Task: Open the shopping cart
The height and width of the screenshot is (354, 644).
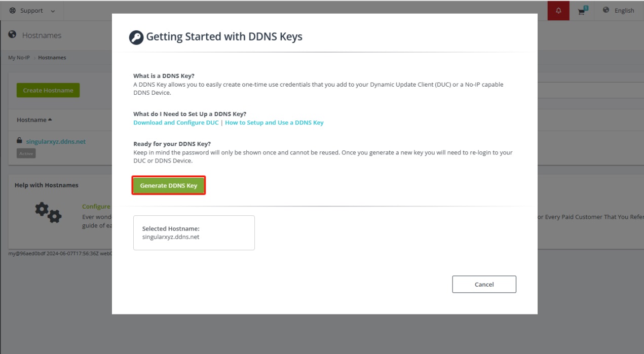Action: tap(582, 11)
